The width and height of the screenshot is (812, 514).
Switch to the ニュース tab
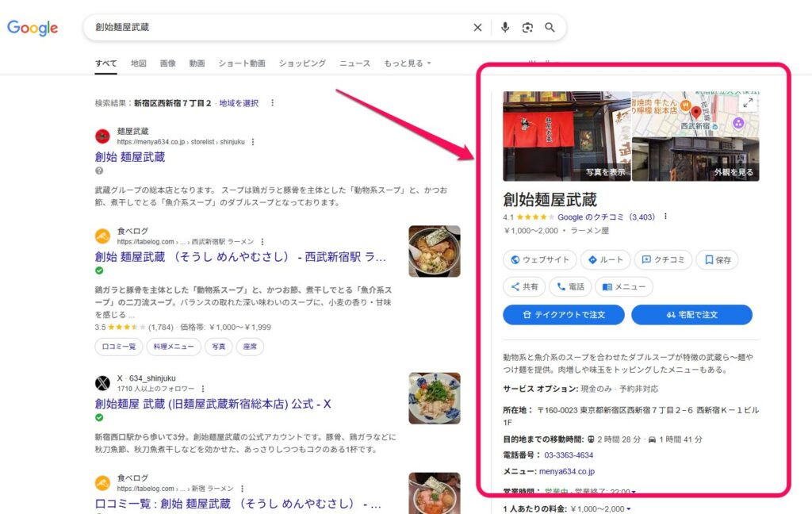click(354, 63)
